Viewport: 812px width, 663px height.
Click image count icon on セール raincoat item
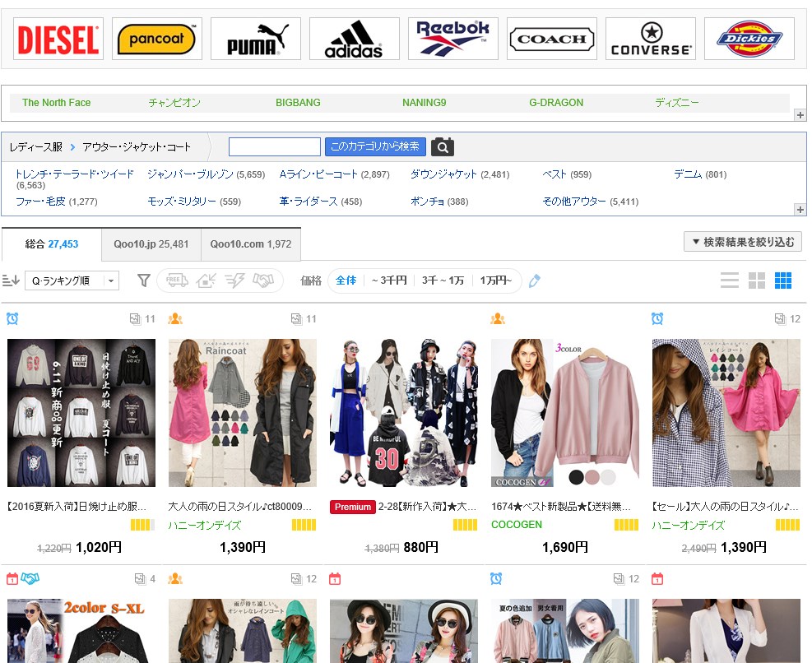[780, 318]
